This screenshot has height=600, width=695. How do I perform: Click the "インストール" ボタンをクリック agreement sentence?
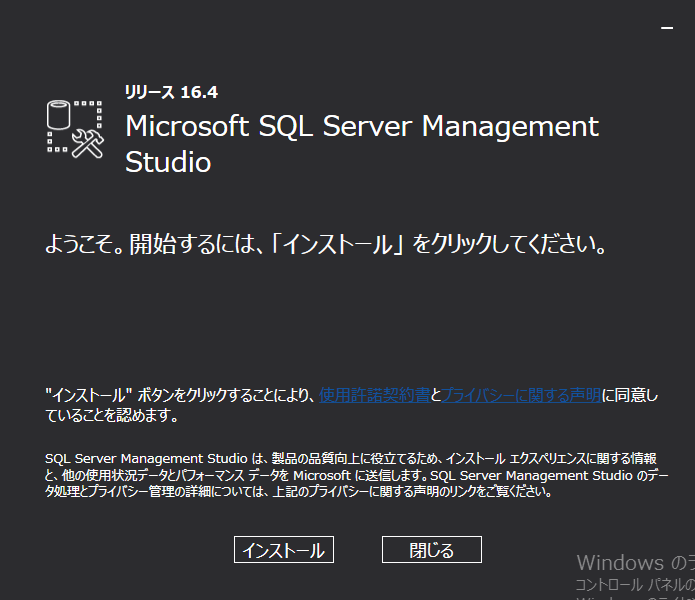(180, 395)
